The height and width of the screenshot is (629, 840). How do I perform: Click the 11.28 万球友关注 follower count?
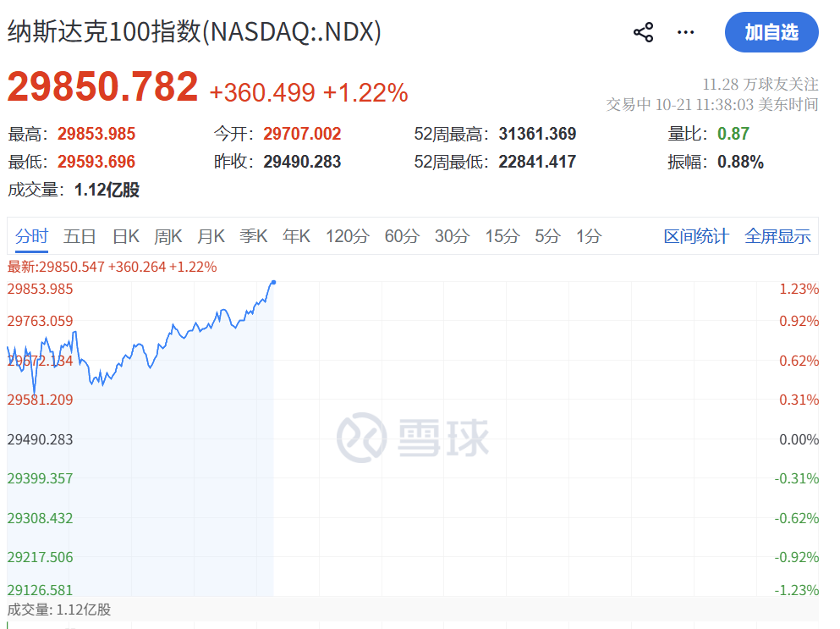click(x=760, y=84)
